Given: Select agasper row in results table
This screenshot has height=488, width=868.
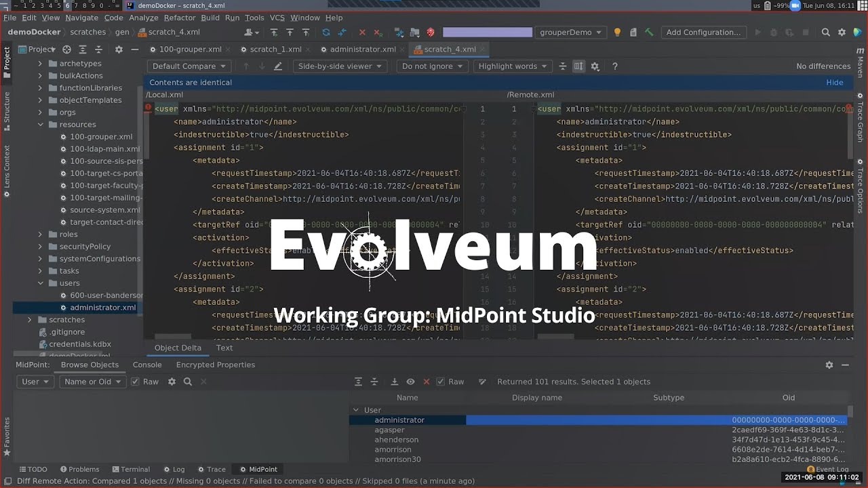Looking at the screenshot, I should pos(599,430).
